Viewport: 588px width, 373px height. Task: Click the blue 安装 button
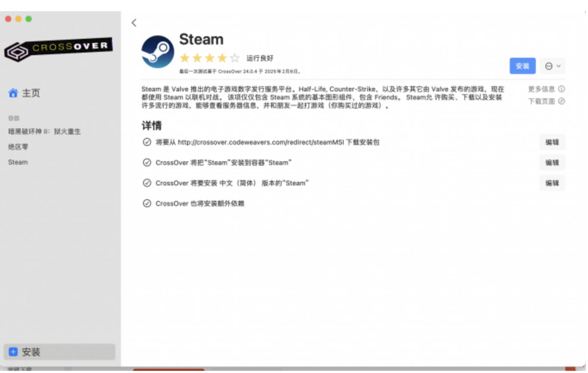(x=523, y=66)
